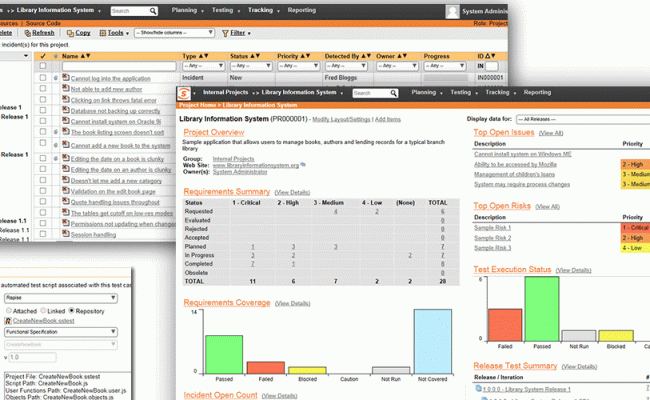Sort Detected By column ascending arrow
This screenshot has width=650, height=400.
(364, 56)
